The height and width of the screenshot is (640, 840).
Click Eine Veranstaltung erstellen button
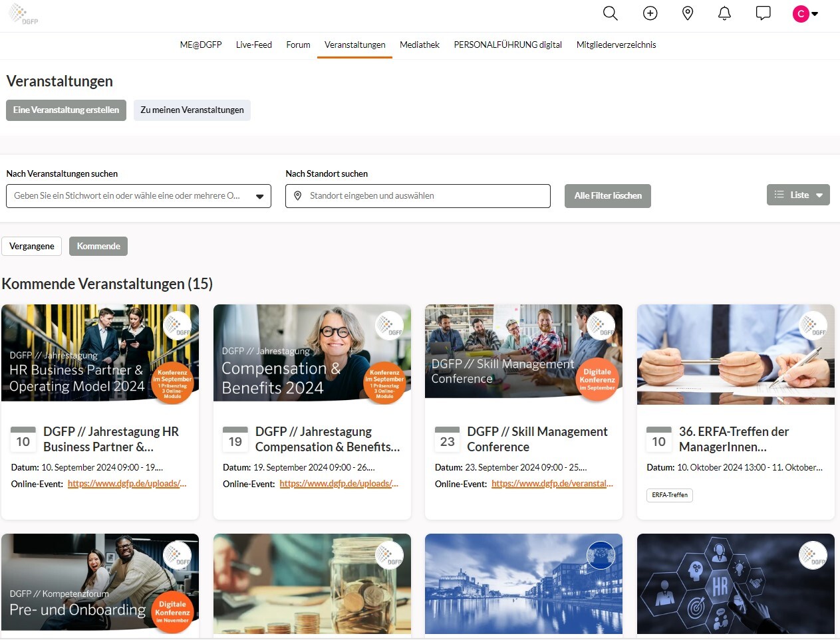pyautogui.click(x=66, y=110)
